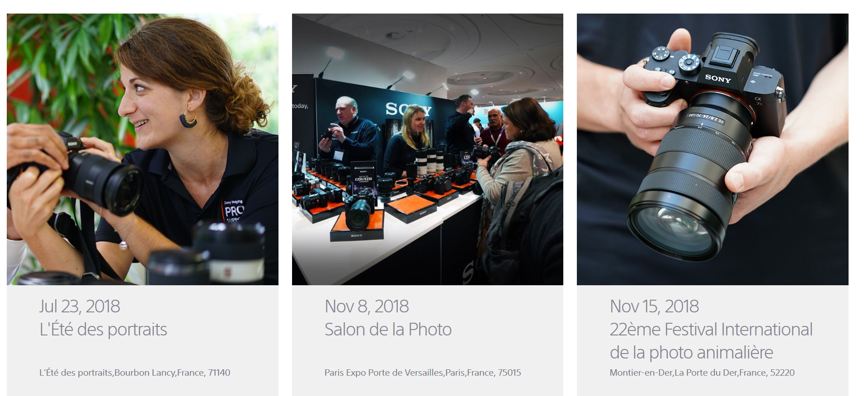Click the Paris Expo Porte de Versailles address
The image size is (868, 396).
pyautogui.click(x=423, y=372)
